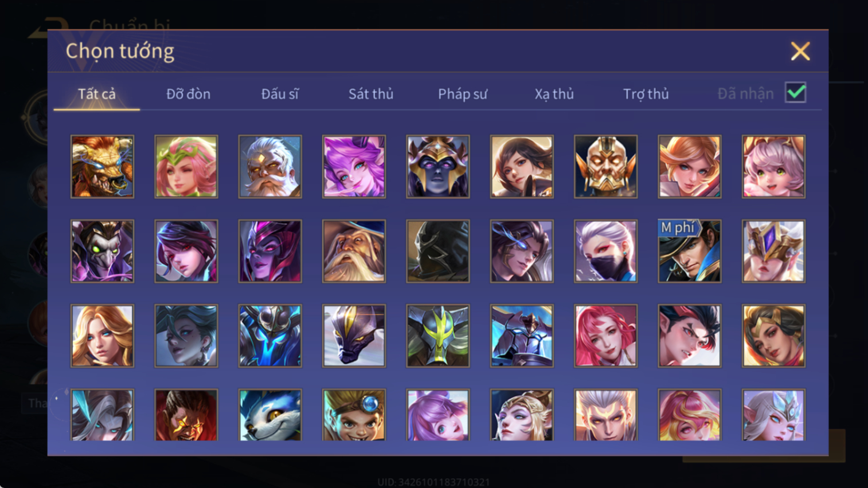Select the golden bull beast hero portrait

[102, 167]
